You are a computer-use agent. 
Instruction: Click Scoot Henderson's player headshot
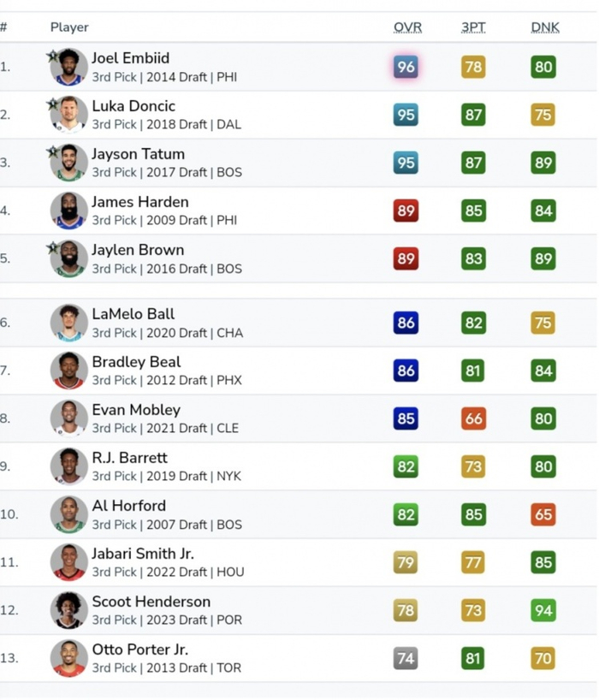click(68, 611)
